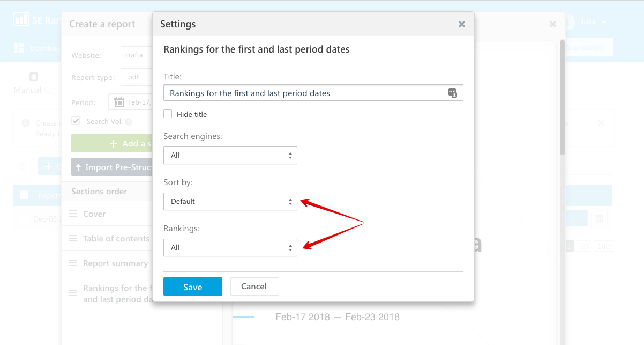Click the drag handle icon beside Cover
644x345 pixels.
coord(73,214)
